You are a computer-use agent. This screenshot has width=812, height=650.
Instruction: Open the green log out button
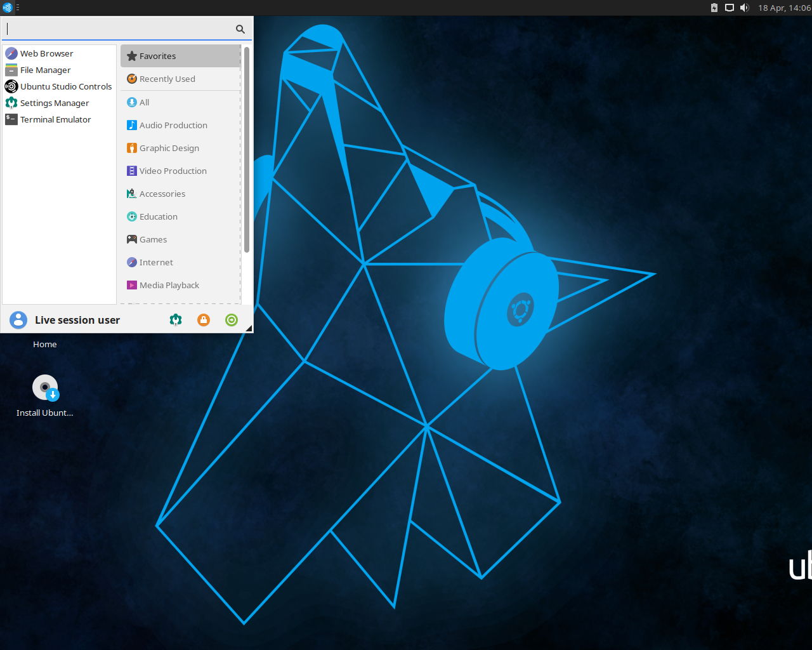click(232, 320)
